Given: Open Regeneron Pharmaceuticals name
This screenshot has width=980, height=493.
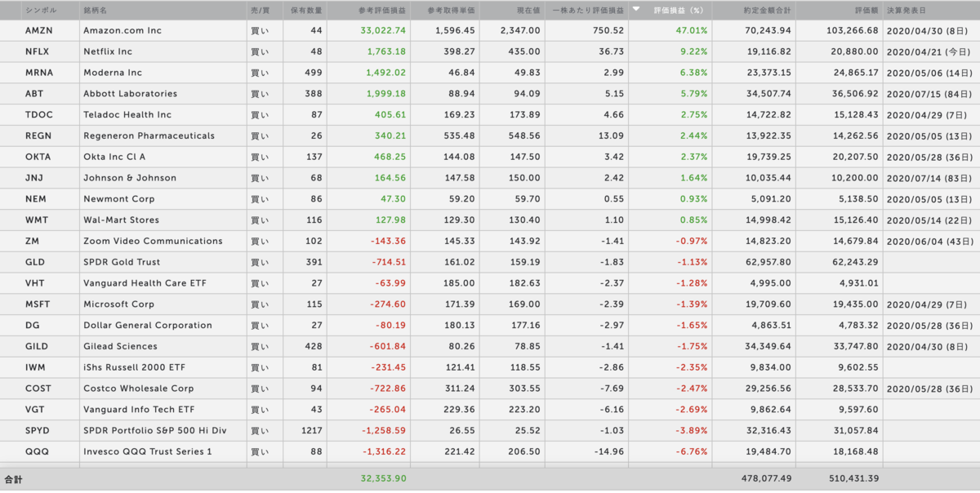Looking at the screenshot, I should point(149,135).
